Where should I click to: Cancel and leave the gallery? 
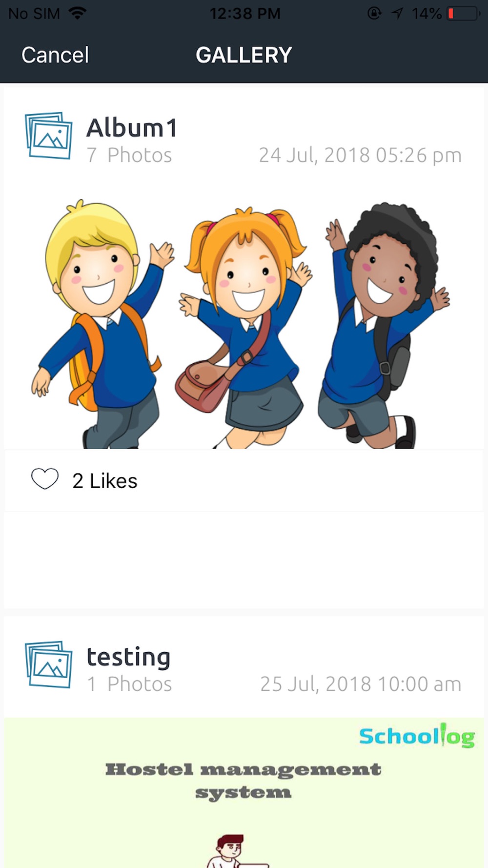coord(55,55)
